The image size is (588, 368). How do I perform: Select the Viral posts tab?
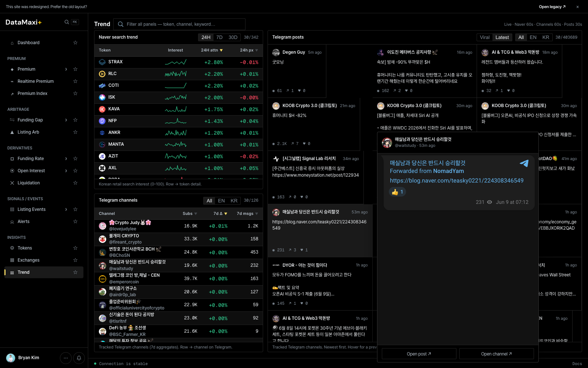[x=485, y=38]
